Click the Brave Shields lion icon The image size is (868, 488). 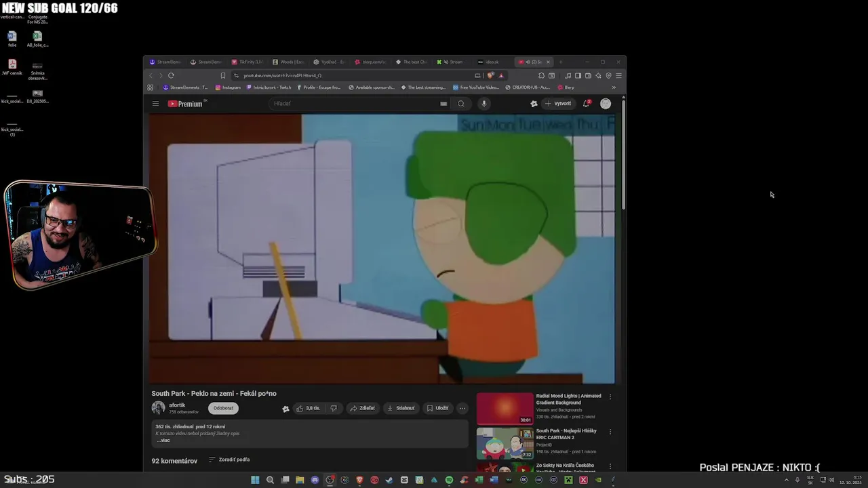(x=490, y=75)
